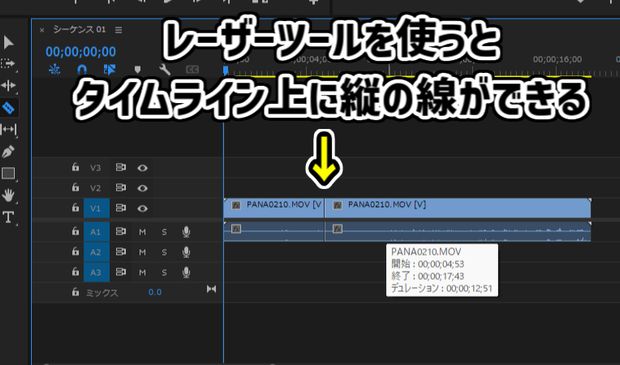Select the Hand tool
The image size is (620, 365).
tap(8, 195)
